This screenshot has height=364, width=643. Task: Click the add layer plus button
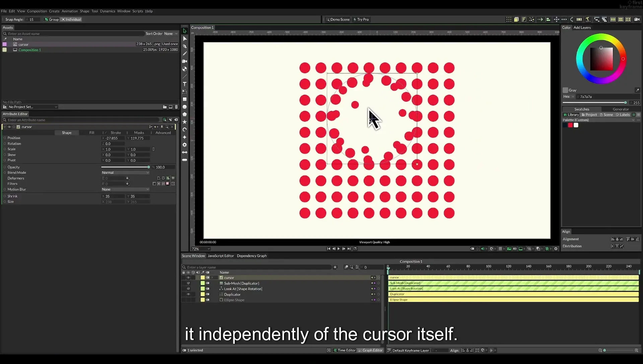pos(335,267)
